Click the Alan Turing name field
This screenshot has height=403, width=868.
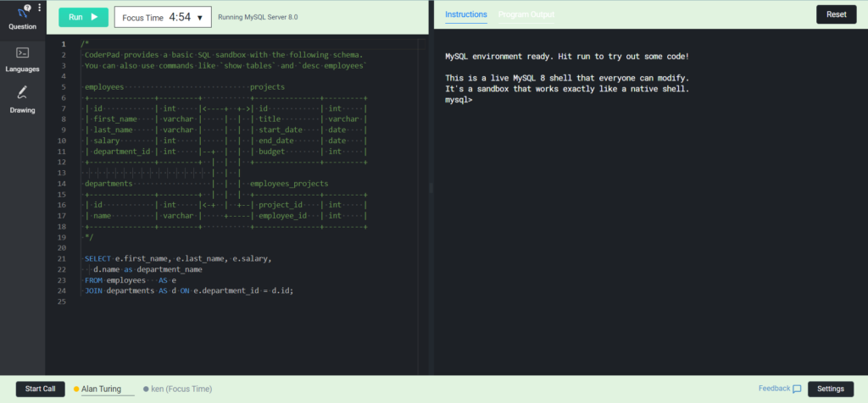106,389
